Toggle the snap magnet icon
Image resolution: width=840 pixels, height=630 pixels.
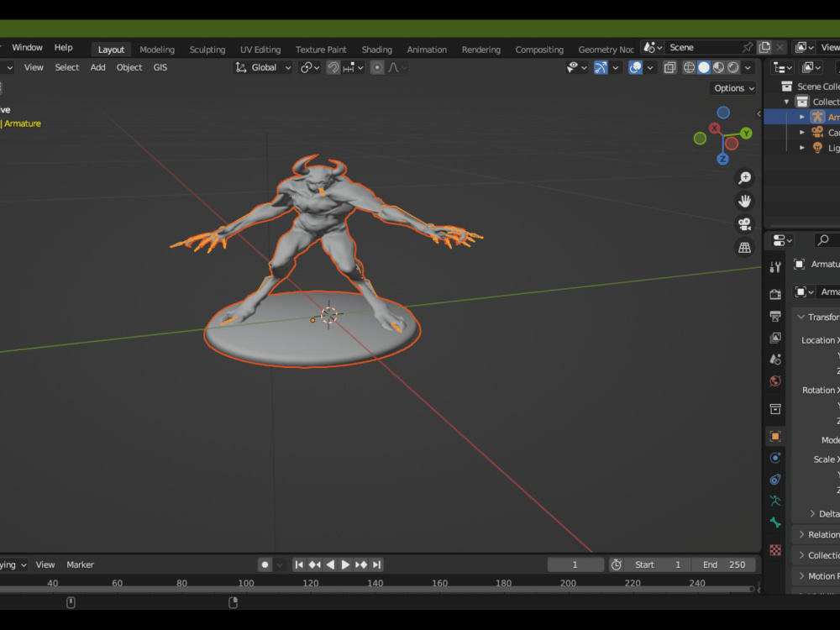pyautogui.click(x=333, y=67)
